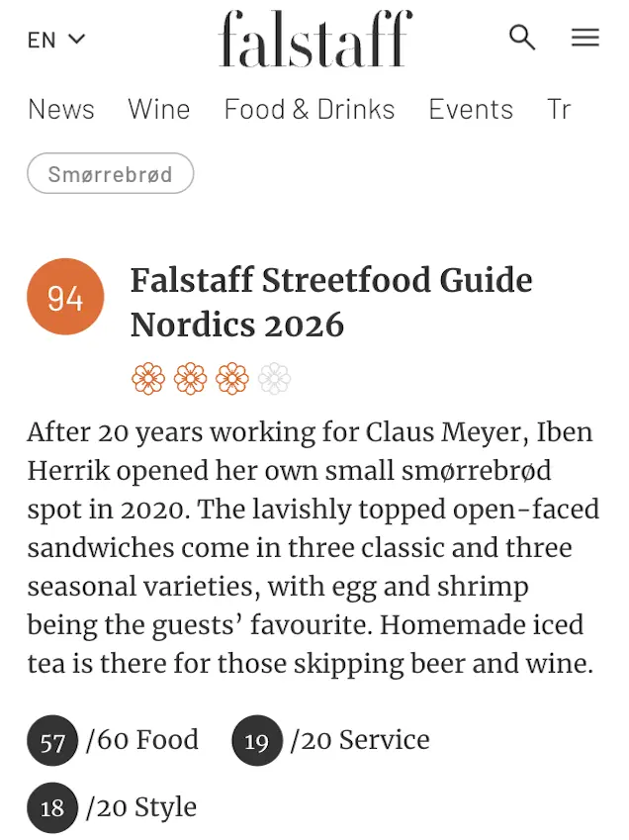The image size is (629, 840).
Task: Click the chevron next to EN
Action: pyautogui.click(x=77, y=40)
